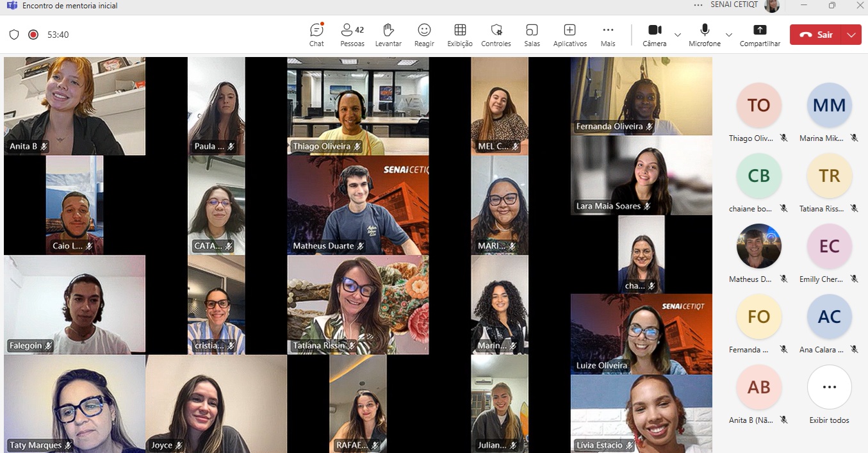
Task: Click the Compartilhar share screen button
Action: point(760,35)
